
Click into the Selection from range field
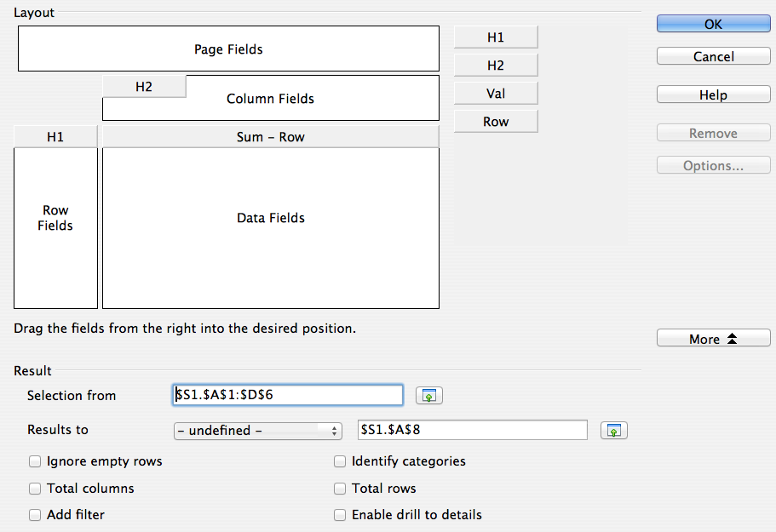point(288,395)
